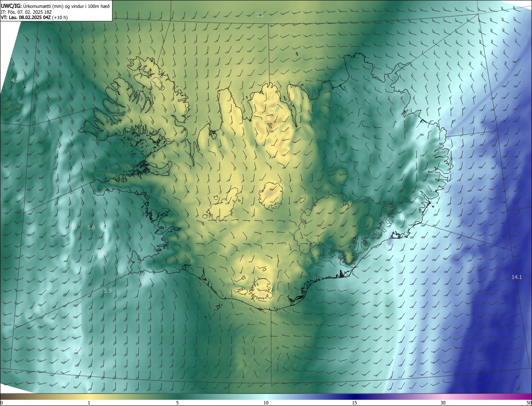Click the 14.1 precipitation value label

[x=517, y=277]
